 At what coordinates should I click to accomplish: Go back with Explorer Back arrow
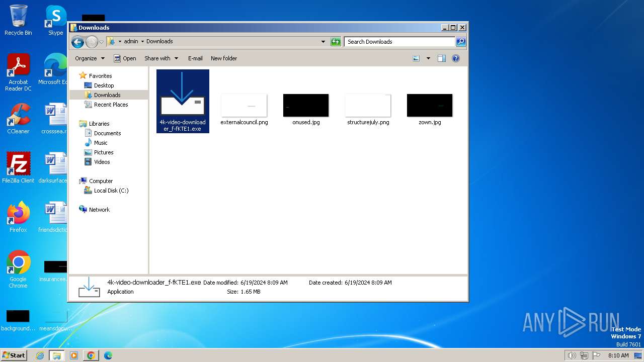[77, 42]
